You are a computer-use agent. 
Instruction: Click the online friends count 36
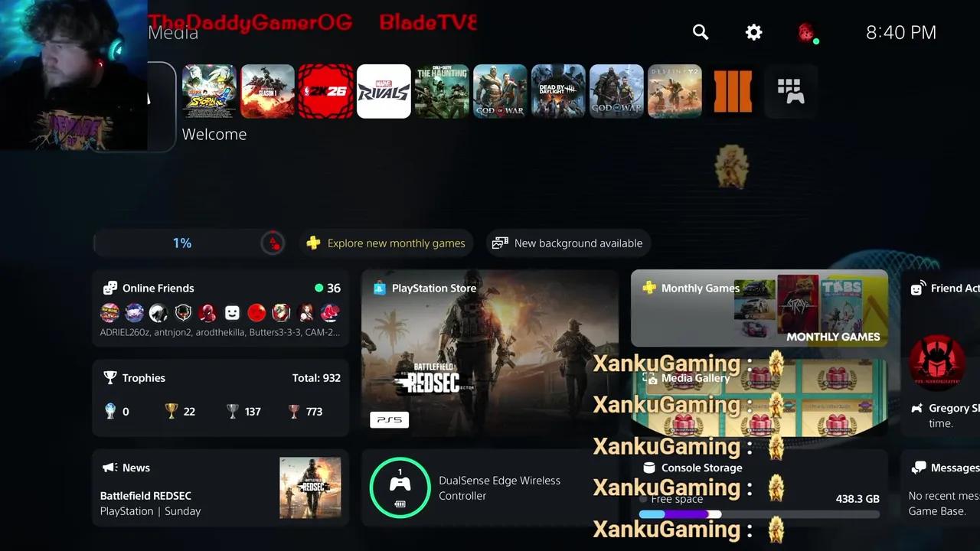tap(328, 288)
